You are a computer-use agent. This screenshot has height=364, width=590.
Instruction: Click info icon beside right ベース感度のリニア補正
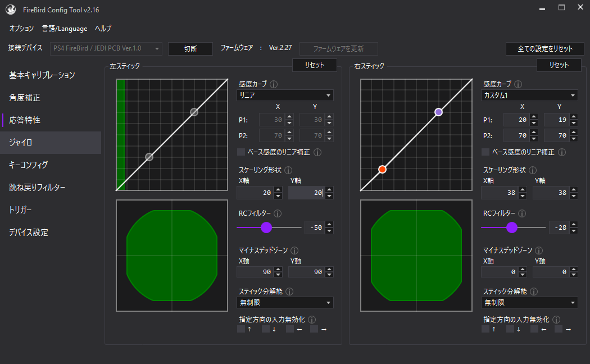(x=561, y=152)
